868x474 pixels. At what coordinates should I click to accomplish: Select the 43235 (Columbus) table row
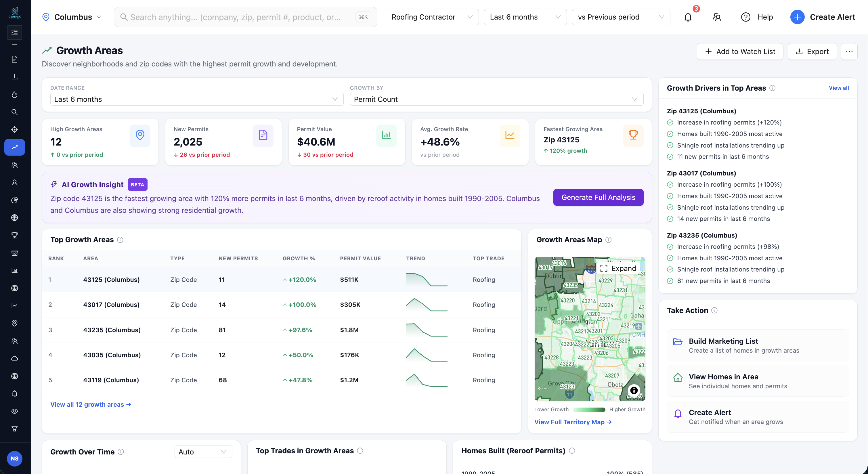coord(281,330)
